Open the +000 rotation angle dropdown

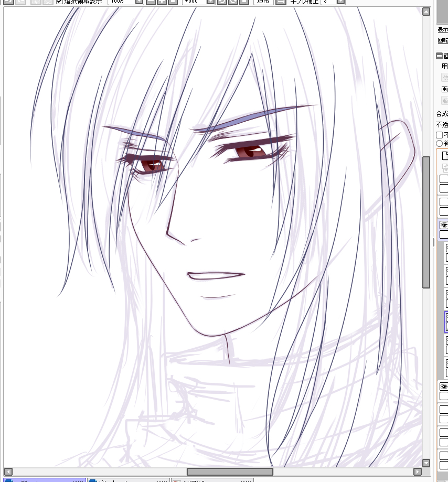pyautogui.click(x=210, y=2)
